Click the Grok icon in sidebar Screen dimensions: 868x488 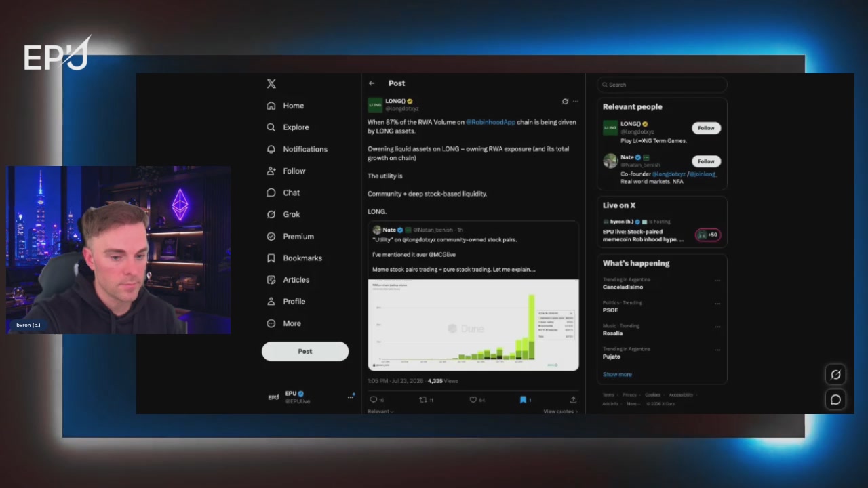pos(271,214)
